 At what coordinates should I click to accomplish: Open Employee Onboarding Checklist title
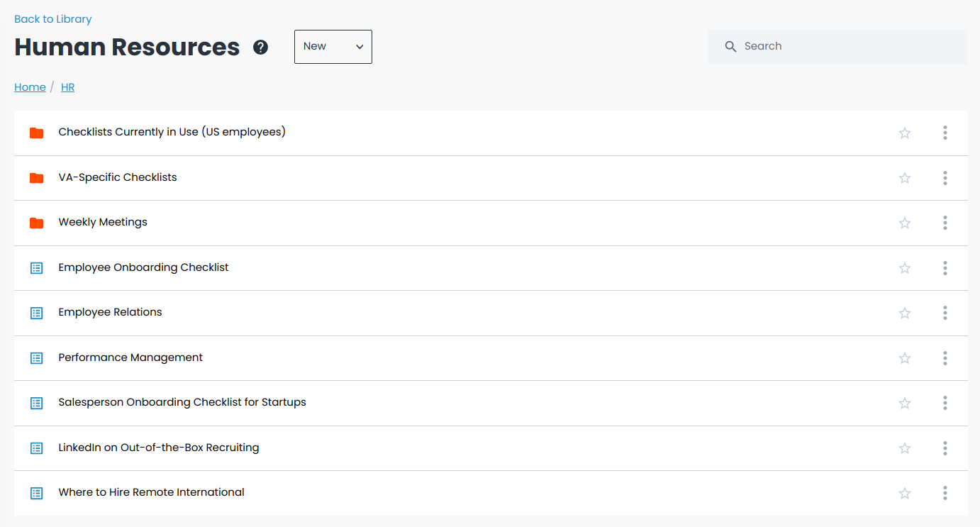(x=144, y=267)
